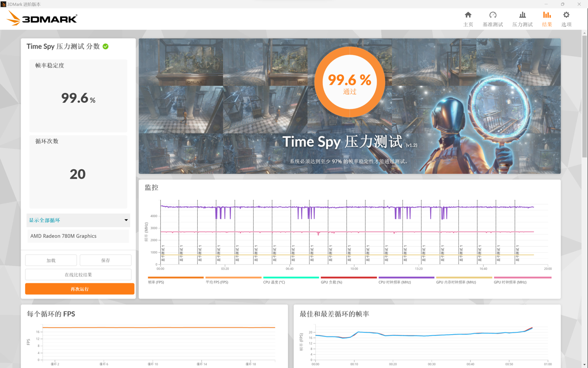Click the 加载 load button

pyautogui.click(x=51, y=260)
